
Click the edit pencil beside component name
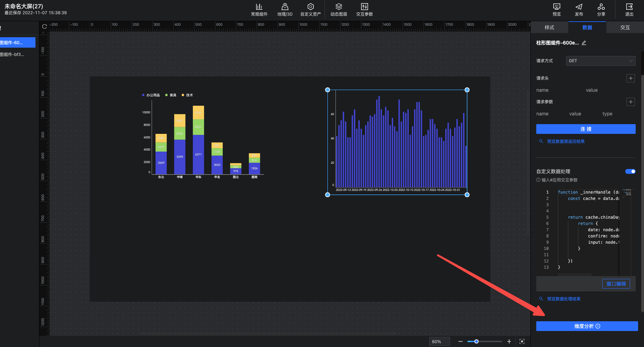click(x=584, y=43)
